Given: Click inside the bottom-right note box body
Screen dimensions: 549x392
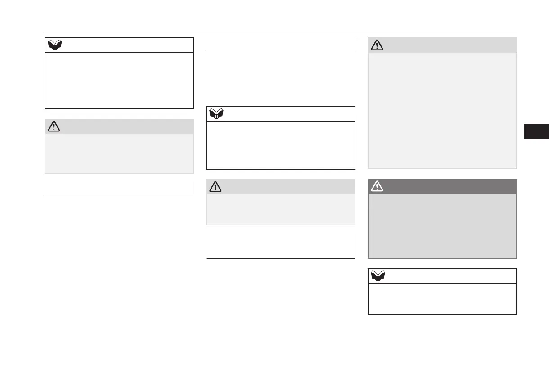Looking at the screenshot, I should 442,298.
